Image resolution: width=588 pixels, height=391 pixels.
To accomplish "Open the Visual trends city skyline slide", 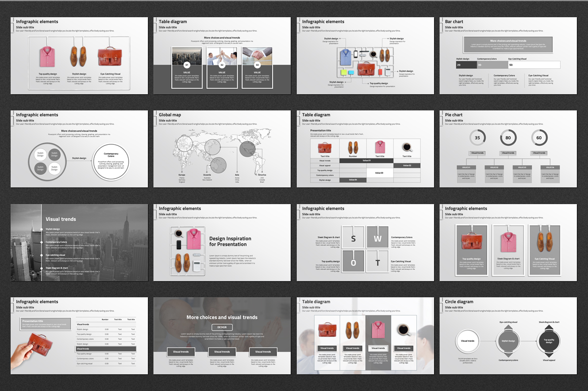I will coord(79,243).
